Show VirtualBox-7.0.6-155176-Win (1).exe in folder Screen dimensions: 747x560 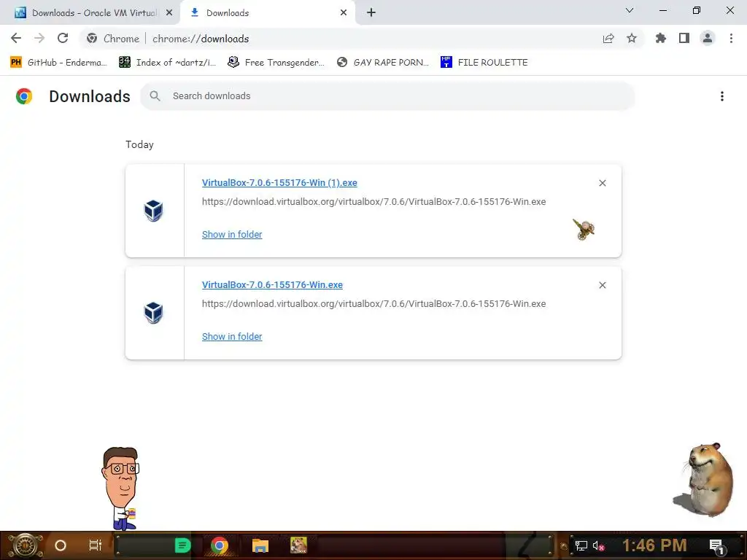pos(232,234)
